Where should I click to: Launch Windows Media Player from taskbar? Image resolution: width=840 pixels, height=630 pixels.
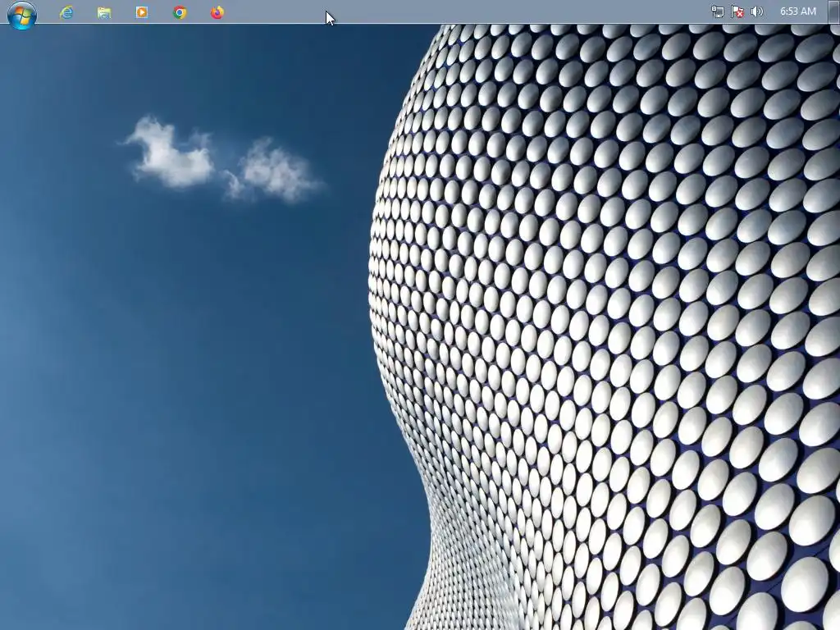point(142,12)
